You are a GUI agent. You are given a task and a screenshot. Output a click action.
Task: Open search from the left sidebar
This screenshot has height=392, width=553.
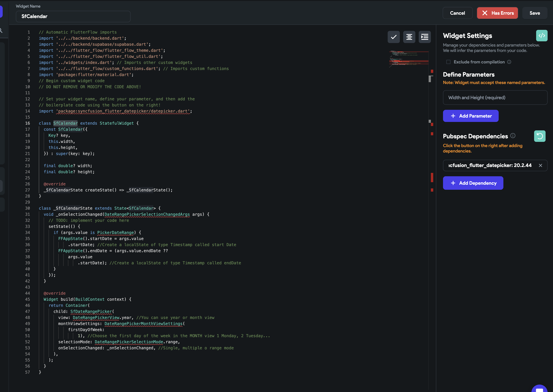click(1, 30)
